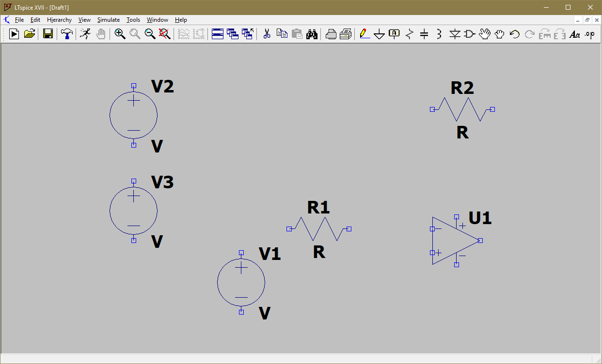Open the Simulate menu
The image size is (602, 364).
tap(109, 20)
